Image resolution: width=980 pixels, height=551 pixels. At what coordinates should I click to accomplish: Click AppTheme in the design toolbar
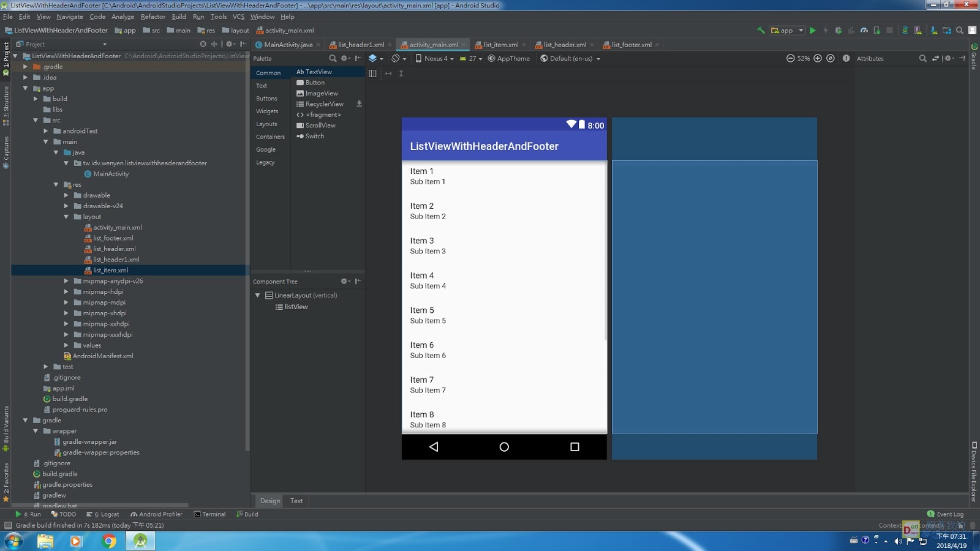(513, 59)
